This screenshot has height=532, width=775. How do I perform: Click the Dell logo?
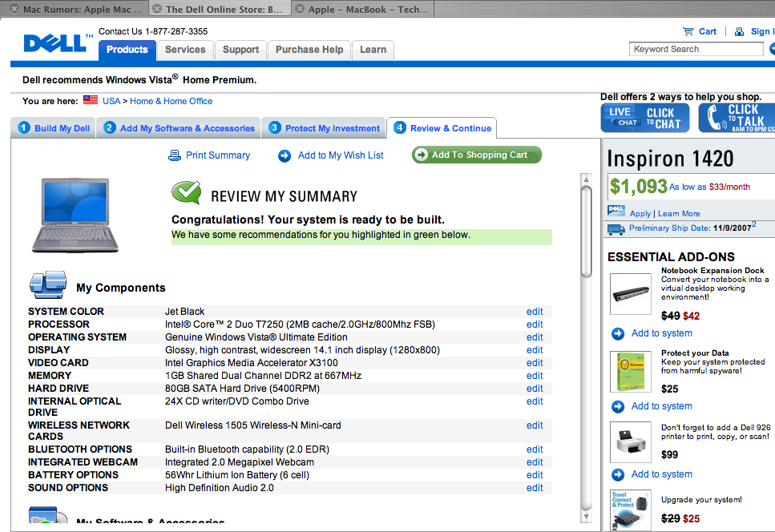[58, 43]
